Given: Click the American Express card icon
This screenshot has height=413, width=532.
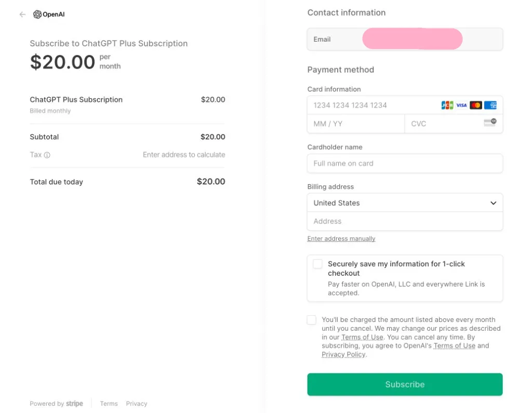Looking at the screenshot, I should pos(490,105).
